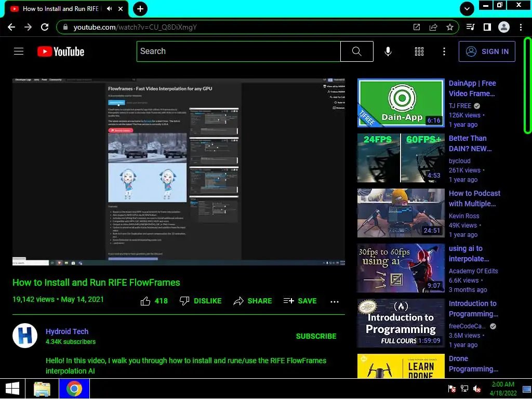Go back in browser history
The width and height of the screenshot is (532, 399).
(x=11, y=27)
